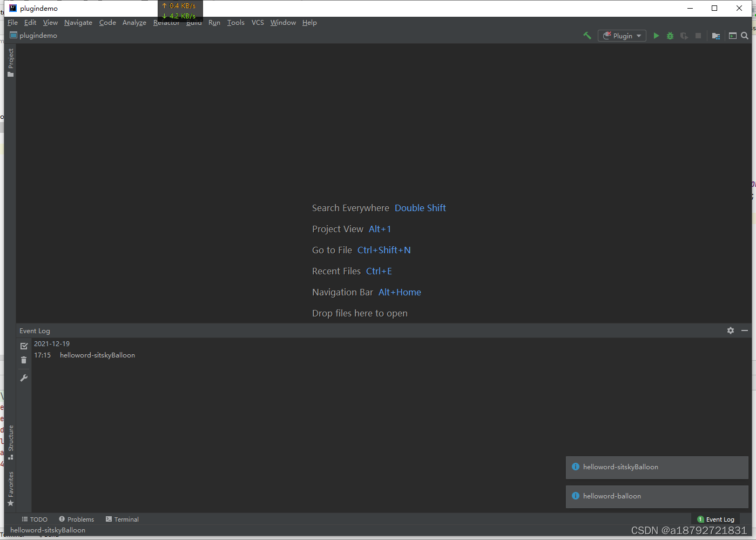The width and height of the screenshot is (756, 540).
Task: Minimize the plugindemo window
Action: (x=690, y=8)
